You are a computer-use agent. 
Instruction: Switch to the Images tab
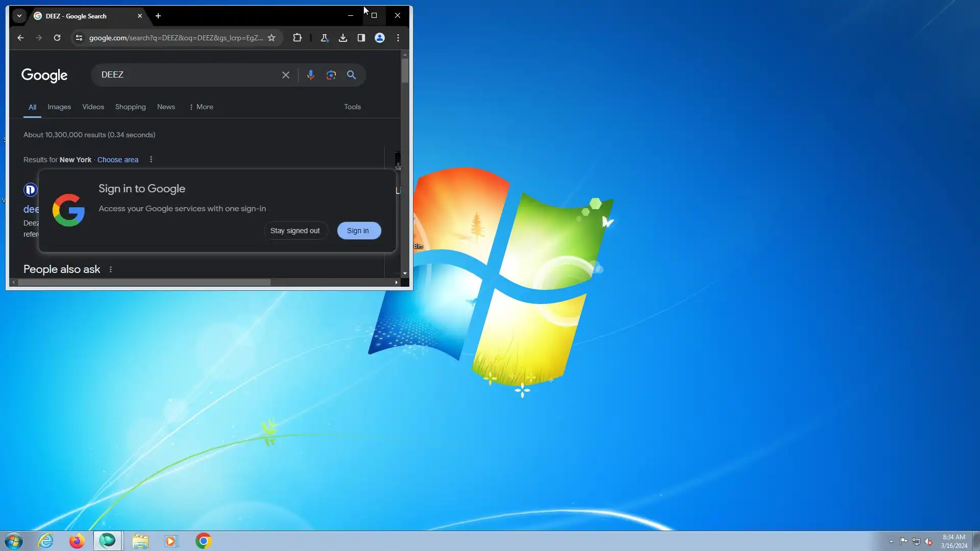[59, 107]
